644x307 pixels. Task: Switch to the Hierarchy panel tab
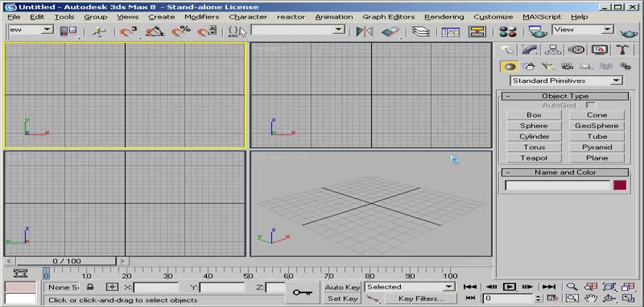[x=554, y=50]
